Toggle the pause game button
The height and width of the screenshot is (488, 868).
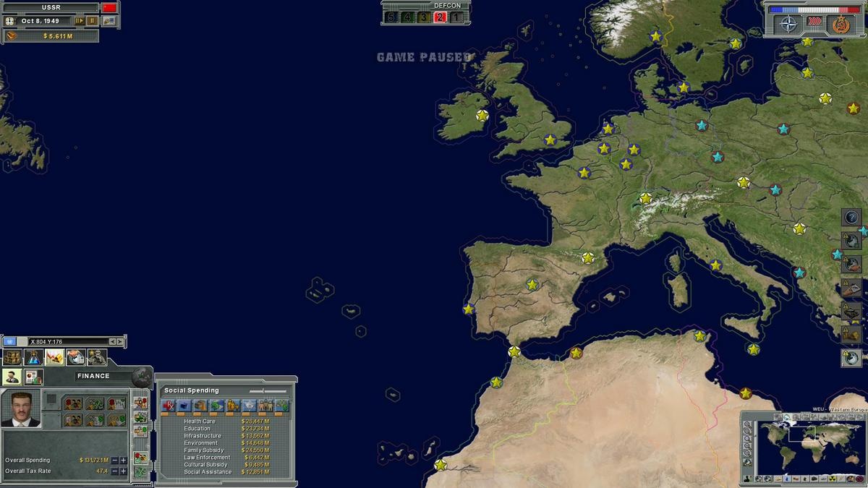[93, 21]
